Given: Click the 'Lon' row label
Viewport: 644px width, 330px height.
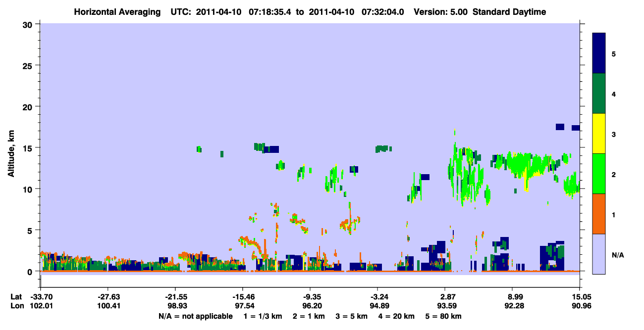Looking at the screenshot, I should [x=16, y=306].
